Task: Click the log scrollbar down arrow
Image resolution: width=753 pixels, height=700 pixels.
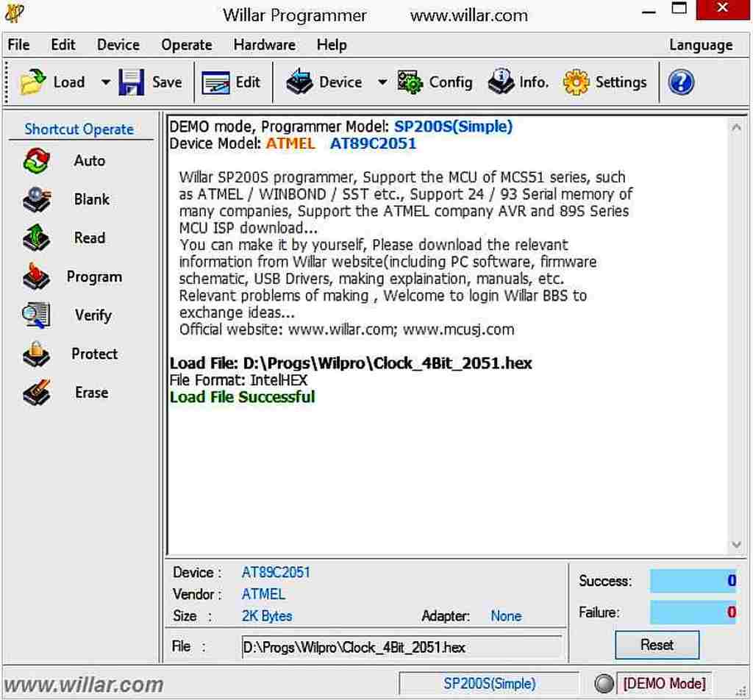Action: click(736, 544)
